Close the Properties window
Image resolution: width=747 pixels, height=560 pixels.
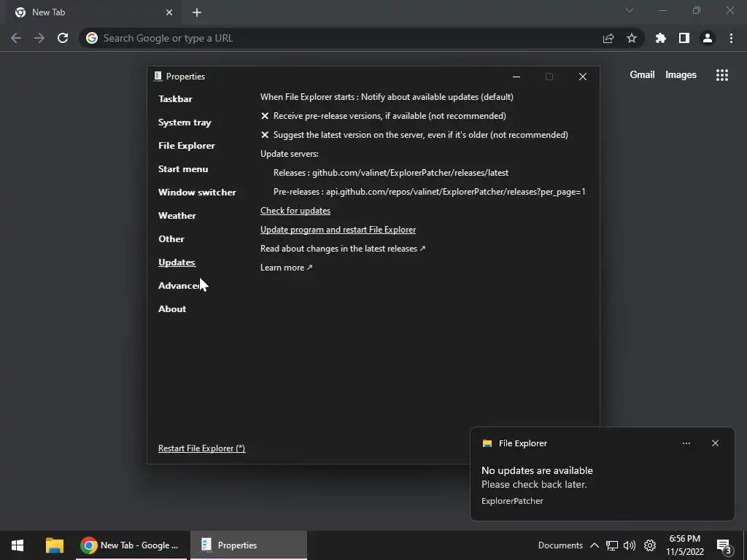[583, 77]
